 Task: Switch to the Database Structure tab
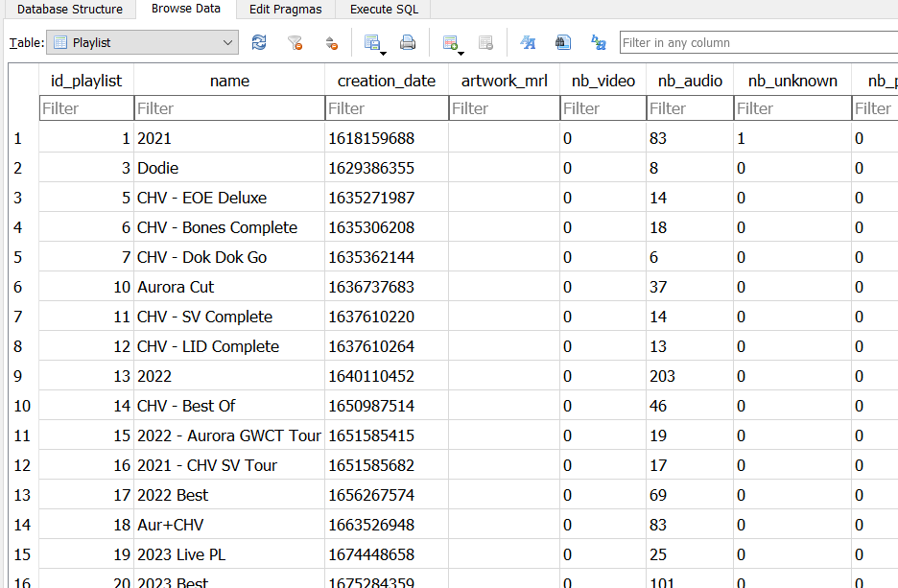click(69, 10)
